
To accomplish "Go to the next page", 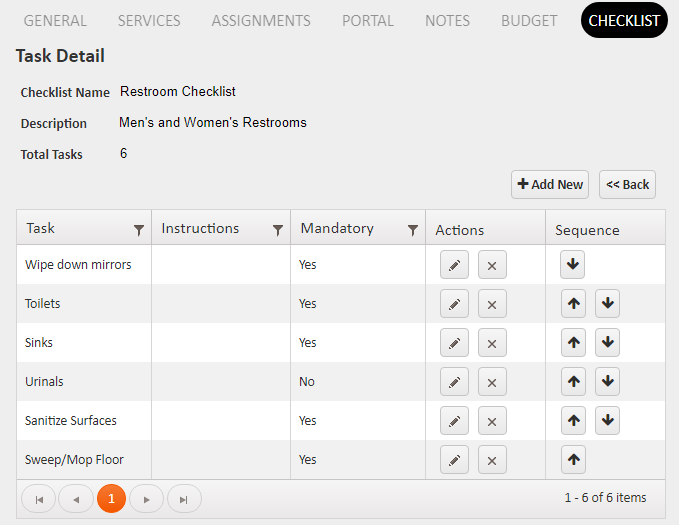I will [146, 499].
